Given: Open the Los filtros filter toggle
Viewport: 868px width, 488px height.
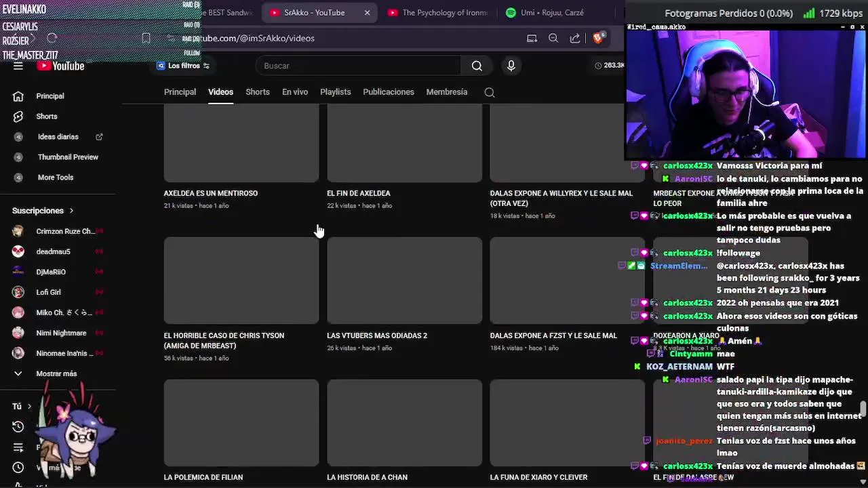Looking at the screenshot, I should point(183,66).
